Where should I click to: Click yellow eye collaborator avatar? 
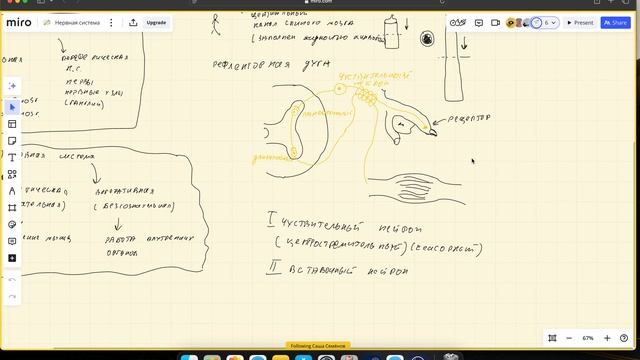click(x=510, y=23)
